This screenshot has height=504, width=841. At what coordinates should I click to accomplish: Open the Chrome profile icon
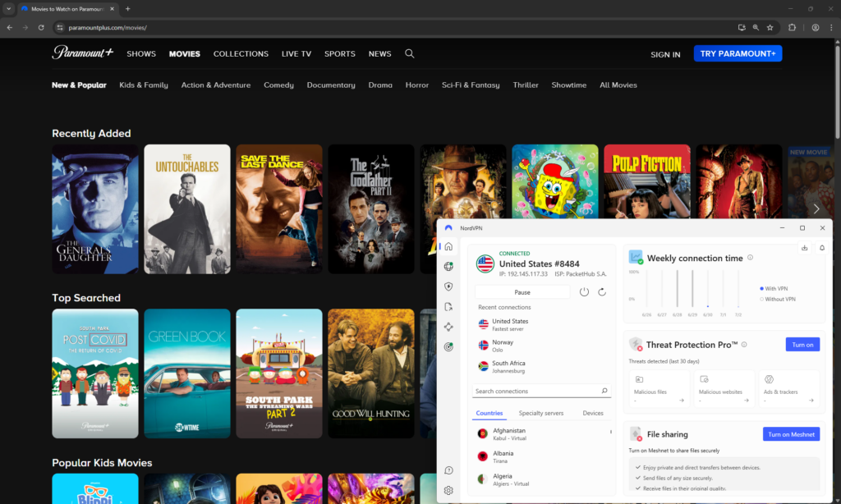tap(816, 27)
